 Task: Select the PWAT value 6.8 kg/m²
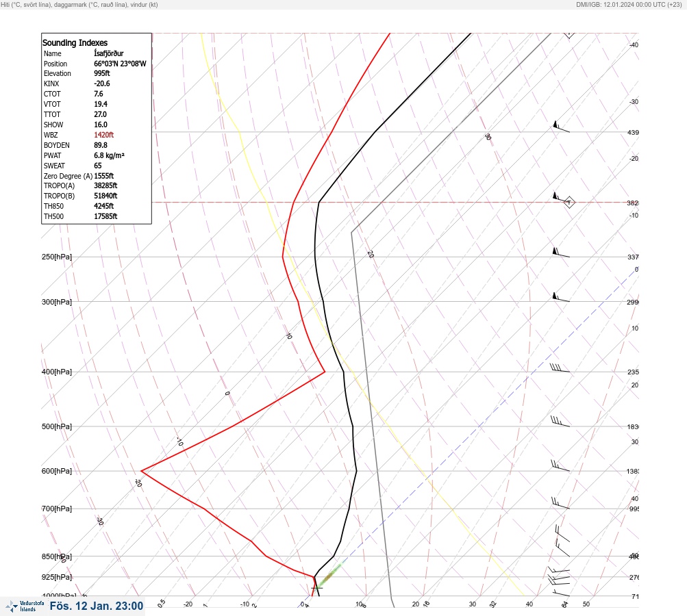109,155
